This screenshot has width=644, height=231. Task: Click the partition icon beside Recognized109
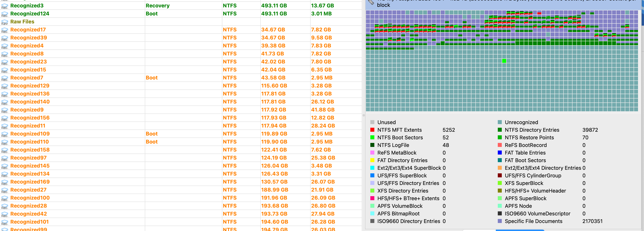tap(5, 134)
